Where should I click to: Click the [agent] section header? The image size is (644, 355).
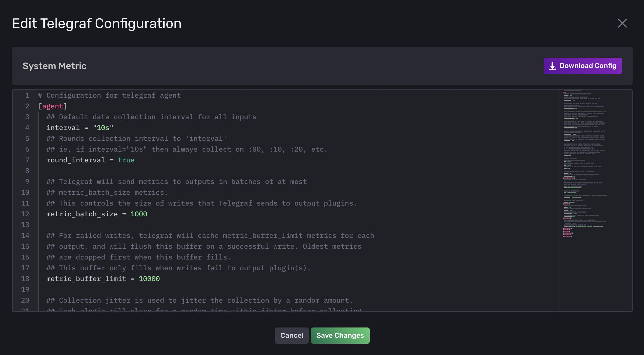(x=53, y=106)
